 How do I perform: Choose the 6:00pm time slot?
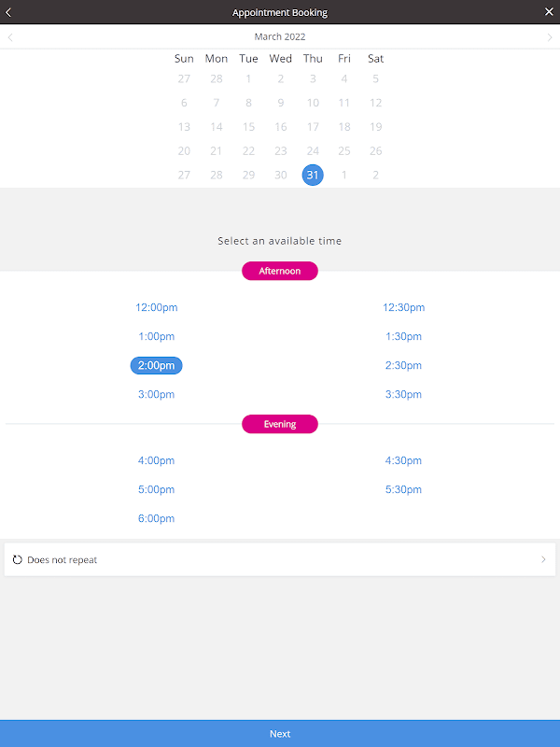point(156,518)
